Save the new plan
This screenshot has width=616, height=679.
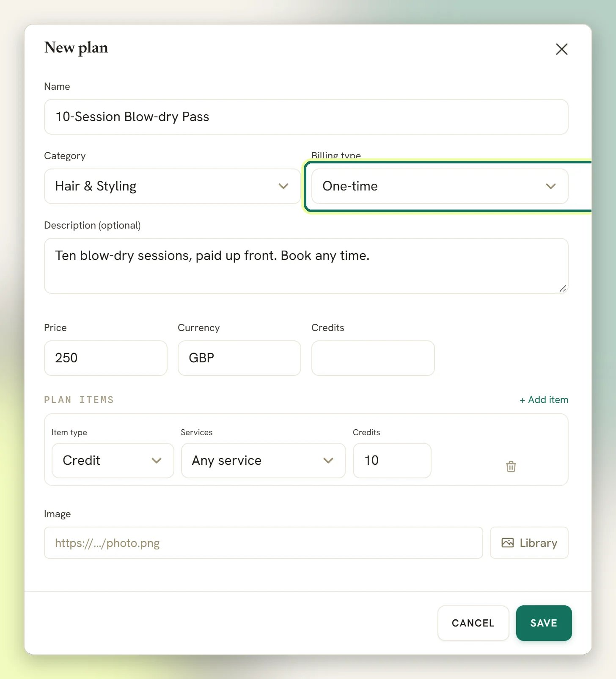[544, 623]
